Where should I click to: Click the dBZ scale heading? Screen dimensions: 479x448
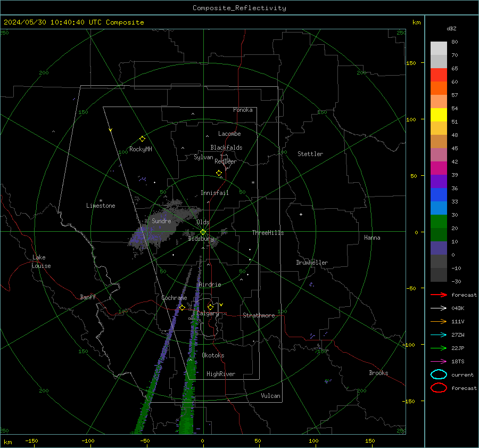451,28
